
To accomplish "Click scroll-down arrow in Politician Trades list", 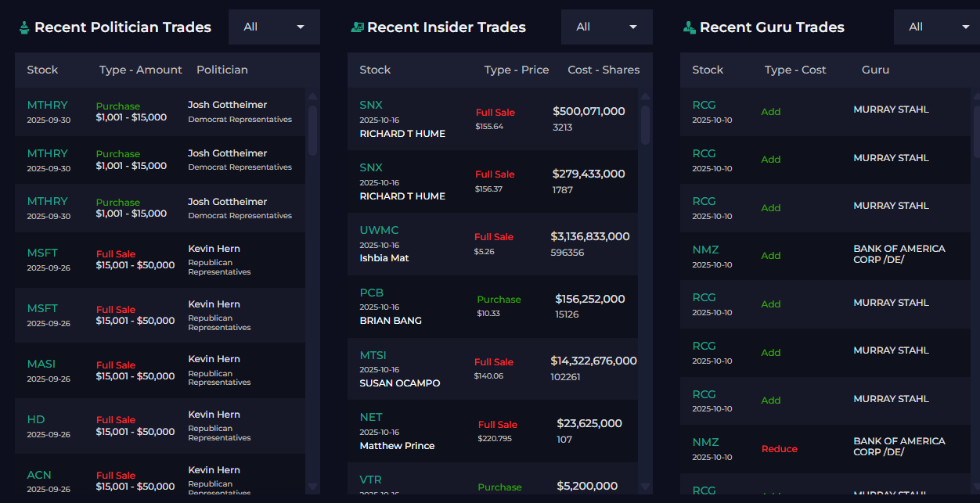I will [x=313, y=487].
